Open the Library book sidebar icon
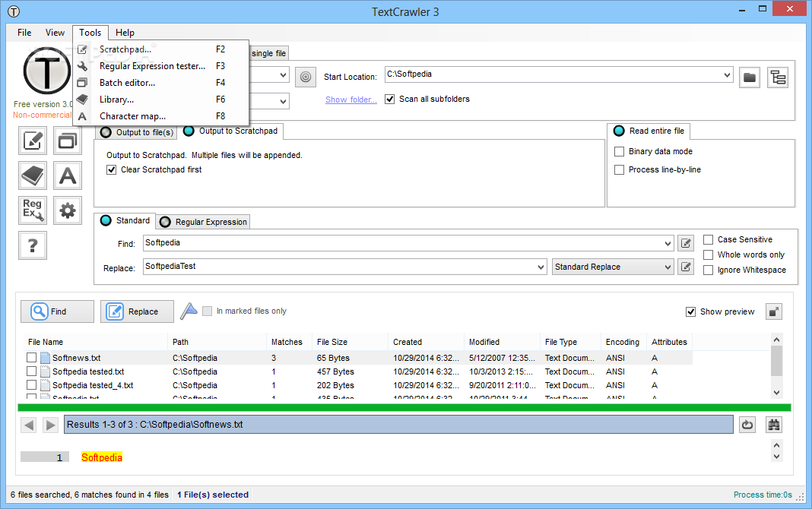Image resolution: width=812 pixels, height=509 pixels. [x=33, y=175]
